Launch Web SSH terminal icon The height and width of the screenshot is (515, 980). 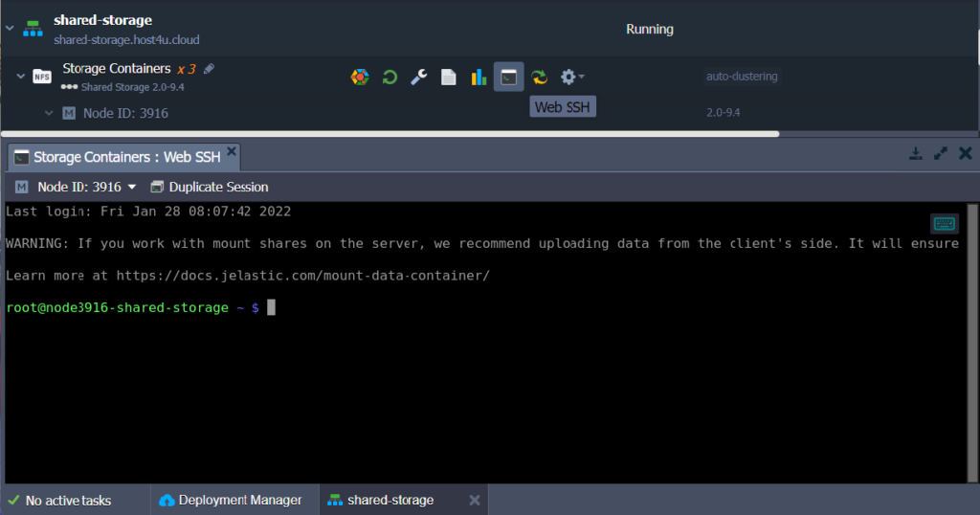click(x=509, y=77)
